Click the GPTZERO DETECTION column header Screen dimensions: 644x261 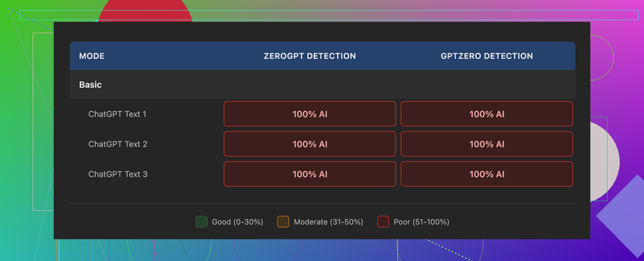point(487,56)
